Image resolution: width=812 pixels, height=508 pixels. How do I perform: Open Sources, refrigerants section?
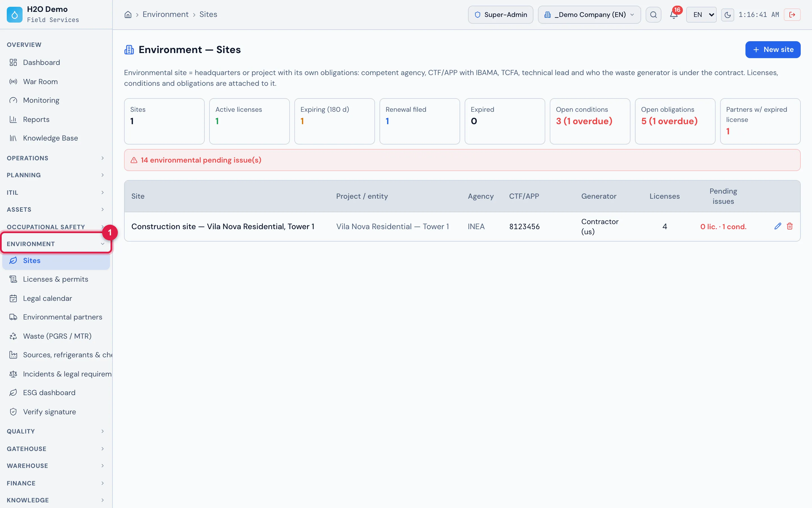(x=56, y=355)
